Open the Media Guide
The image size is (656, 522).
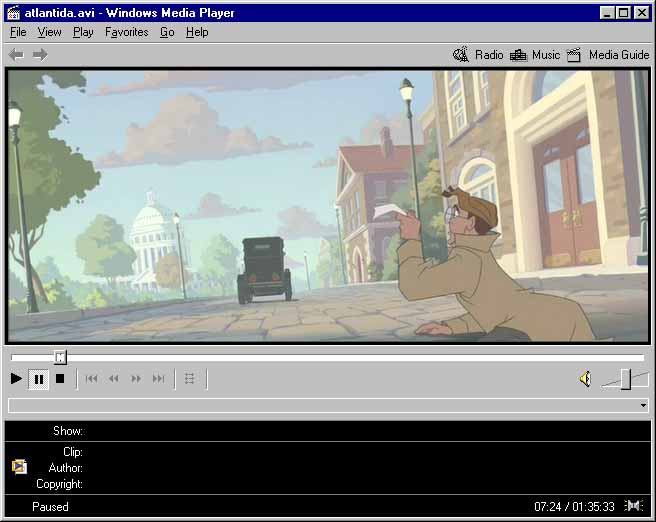pos(608,55)
